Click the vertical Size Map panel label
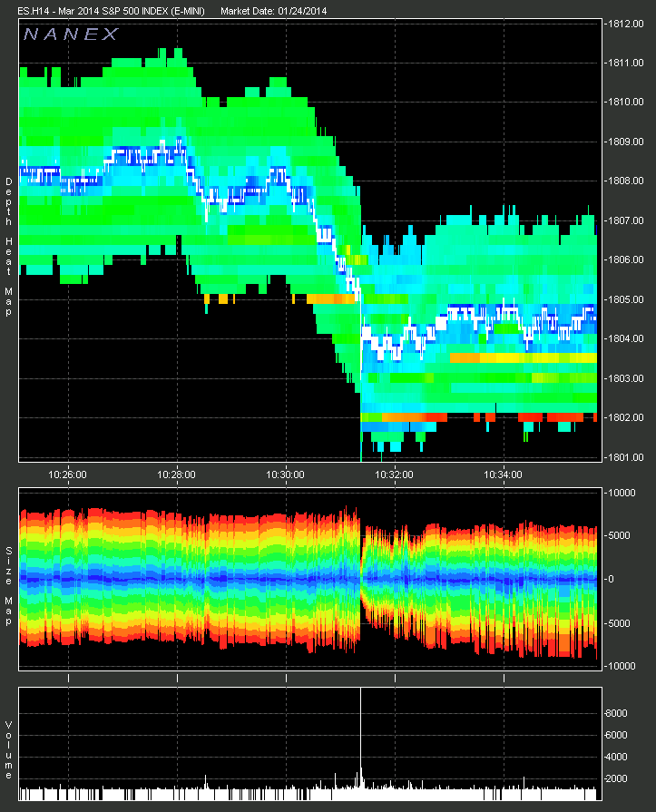 (9, 586)
